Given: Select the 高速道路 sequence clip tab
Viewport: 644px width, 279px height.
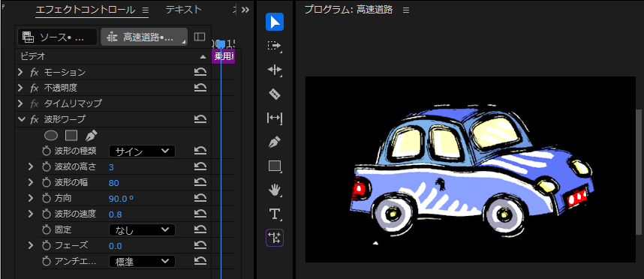Looking at the screenshot, I should pos(144,37).
